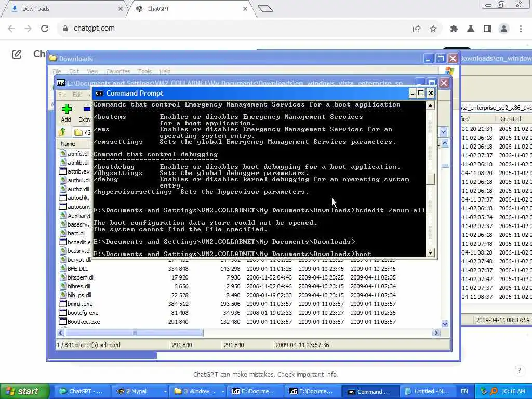
Task: Select the batt.dll file row
Action: 75,233
